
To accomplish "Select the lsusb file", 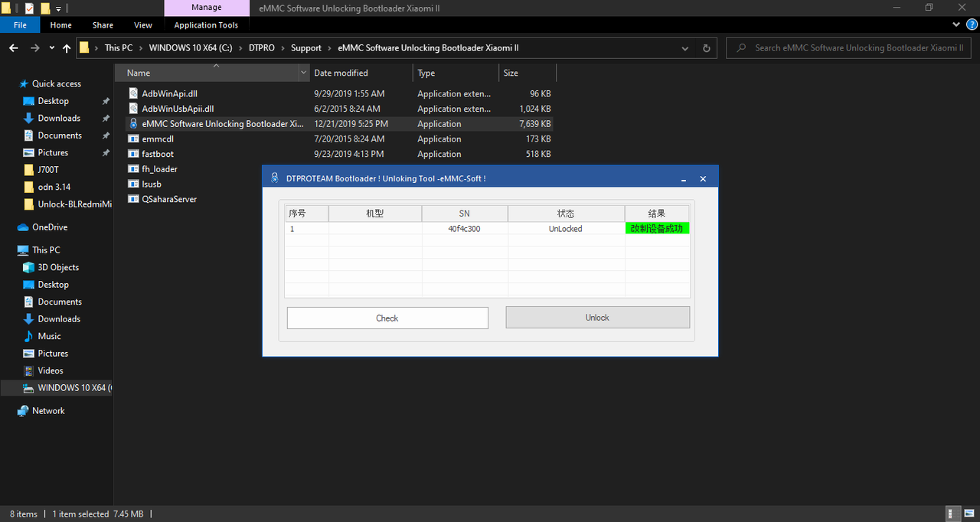I will (x=151, y=184).
